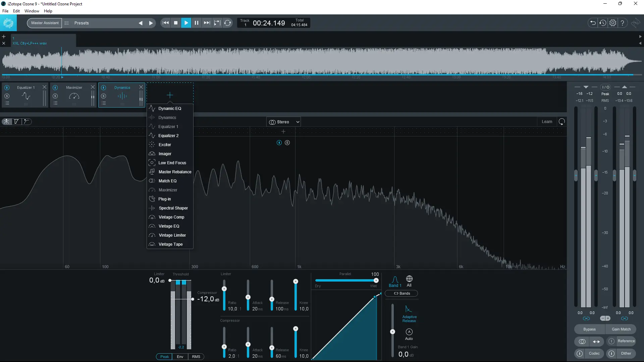Select the Adaptive Release icon
This screenshot has width=644, height=362.
point(409,309)
